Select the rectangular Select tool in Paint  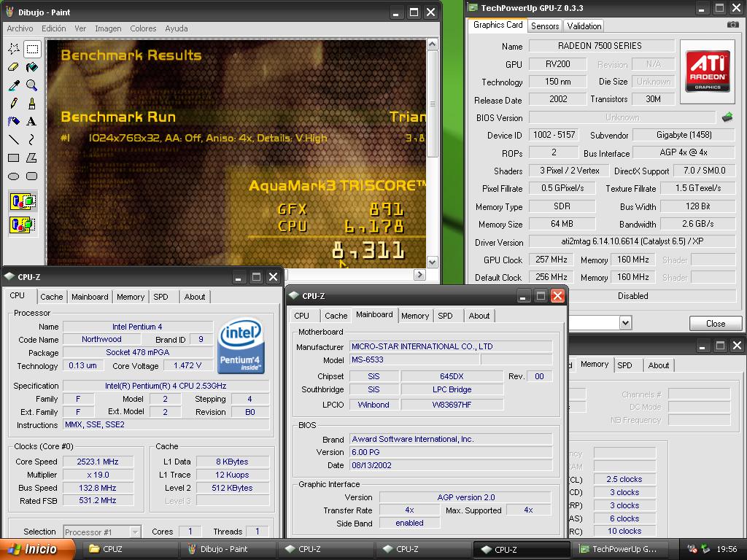[32, 49]
